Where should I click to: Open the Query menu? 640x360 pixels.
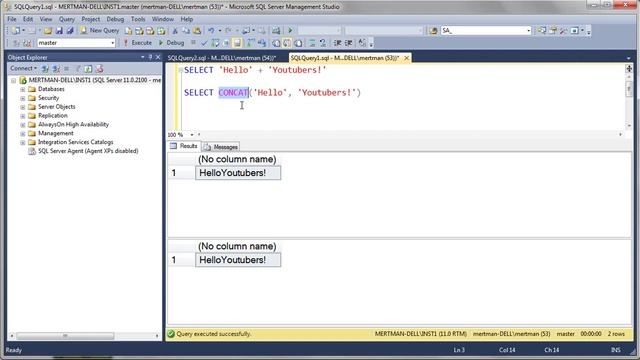(67, 19)
